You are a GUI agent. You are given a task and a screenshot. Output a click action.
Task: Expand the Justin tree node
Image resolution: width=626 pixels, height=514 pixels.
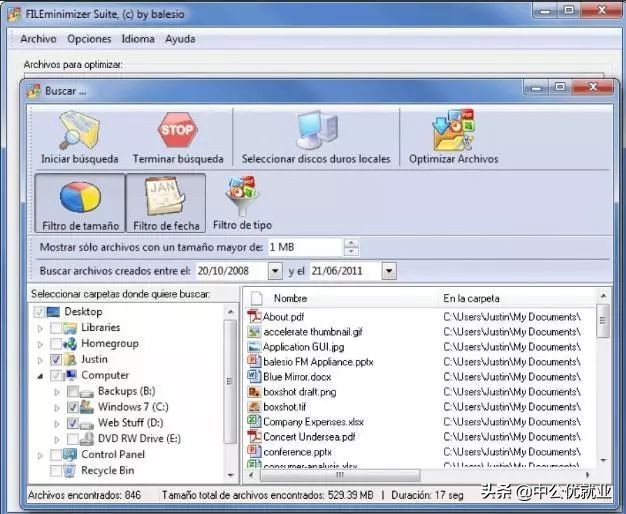40,360
